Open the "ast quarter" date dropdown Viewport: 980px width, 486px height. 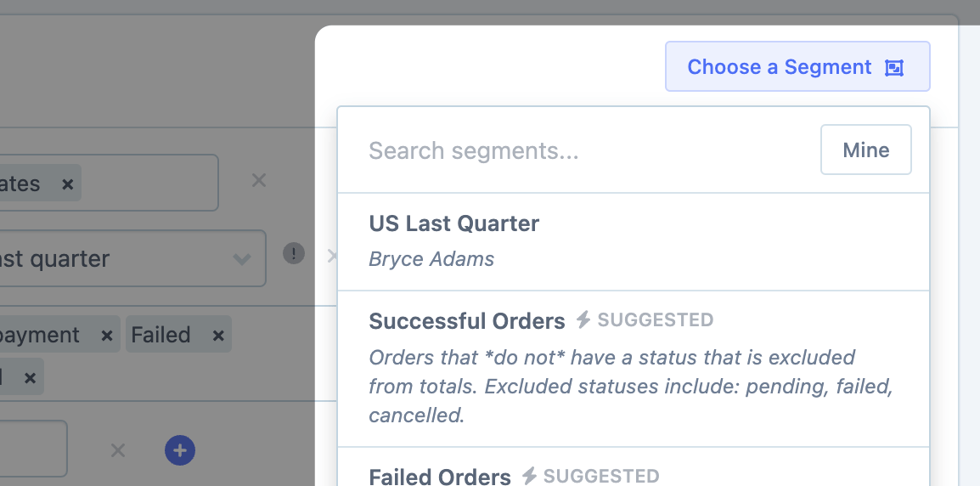127,258
